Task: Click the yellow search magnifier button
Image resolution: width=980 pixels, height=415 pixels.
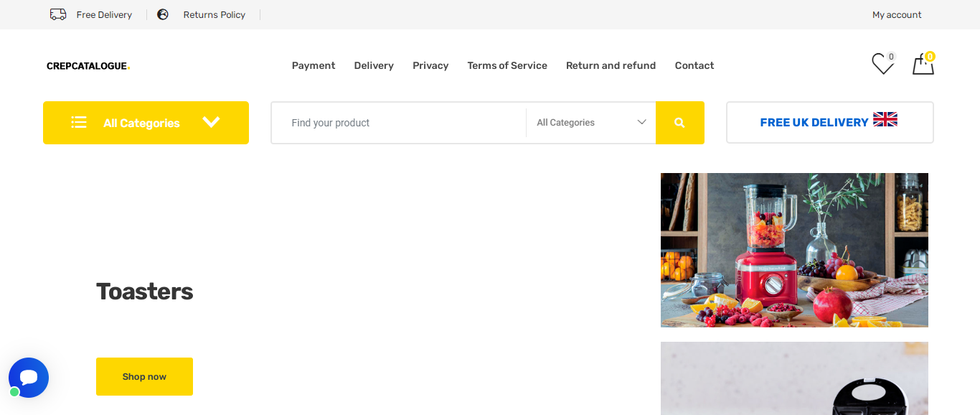Action: point(679,123)
